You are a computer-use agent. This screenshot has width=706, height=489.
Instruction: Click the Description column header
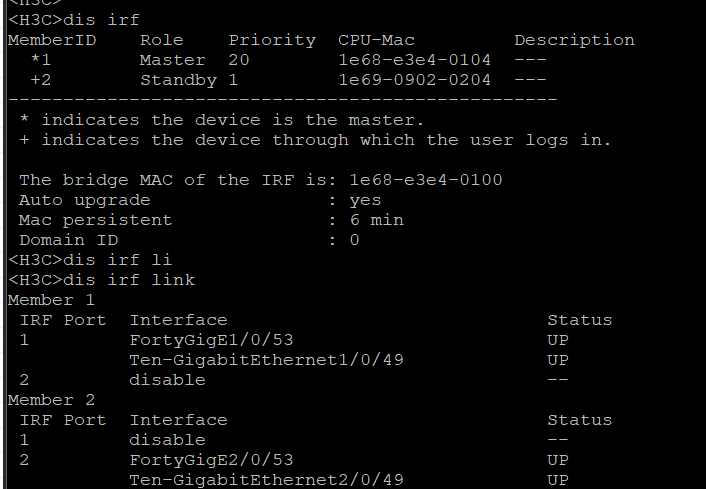(x=574, y=40)
